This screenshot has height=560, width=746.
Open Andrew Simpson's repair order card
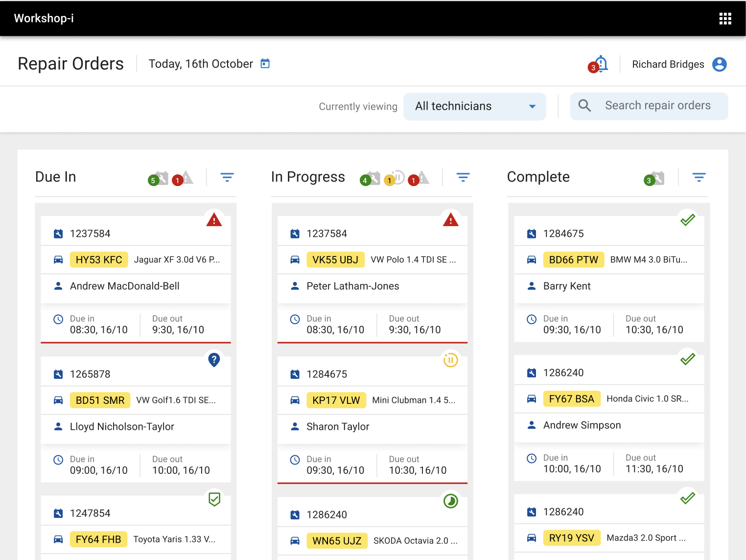pos(608,425)
